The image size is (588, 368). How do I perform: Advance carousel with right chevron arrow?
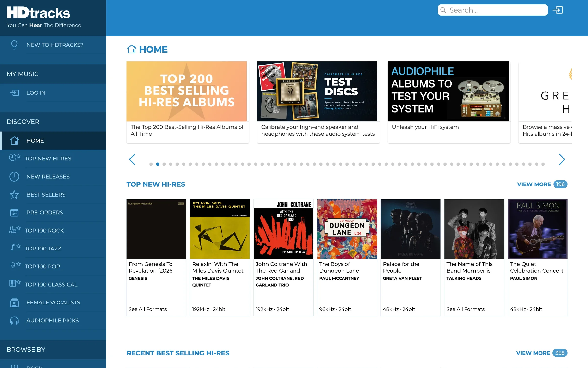562,159
